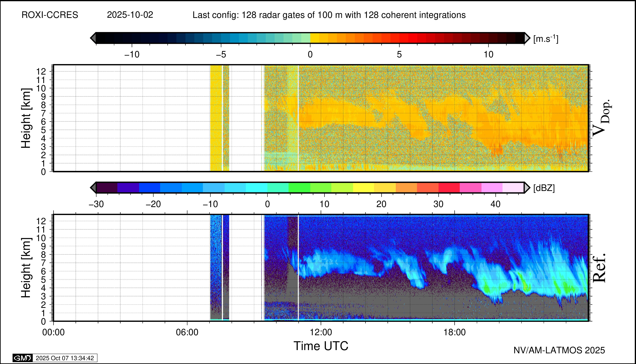Click the ROXI-CCRES title text

[50, 15]
